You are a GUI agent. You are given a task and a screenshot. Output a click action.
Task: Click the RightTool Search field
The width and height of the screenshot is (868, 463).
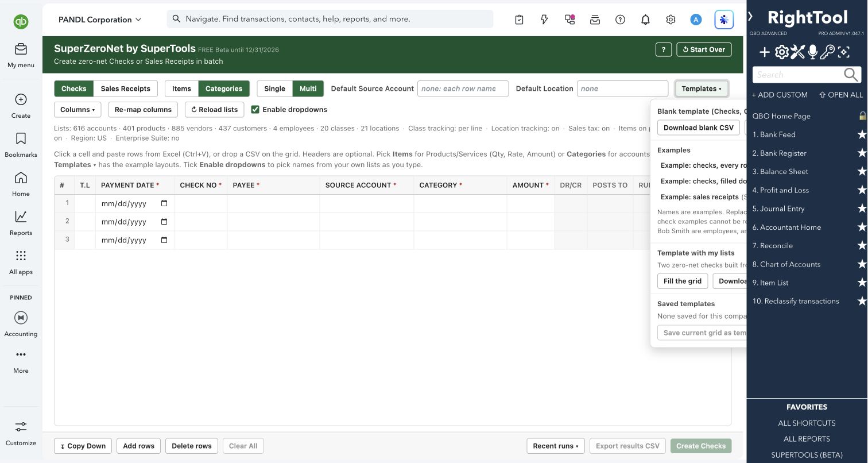tap(807, 75)
